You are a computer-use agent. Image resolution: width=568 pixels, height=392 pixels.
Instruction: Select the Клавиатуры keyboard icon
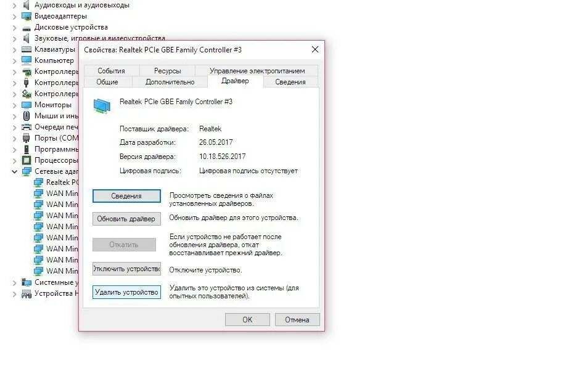click(x=27, y=49)
